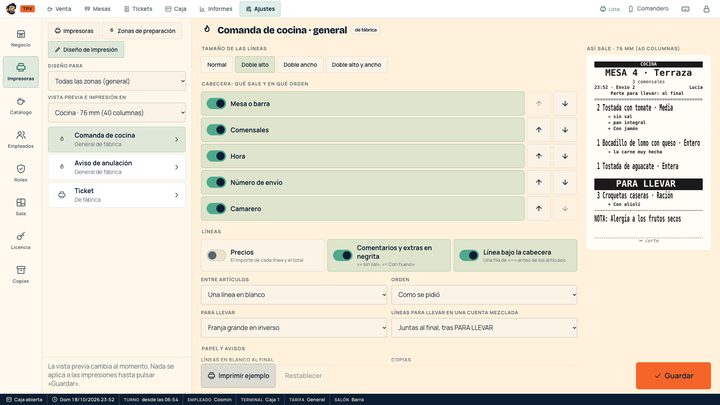720x405 pixels.
Task: Open the Diseño para dropdown
Action: point(117,81)
